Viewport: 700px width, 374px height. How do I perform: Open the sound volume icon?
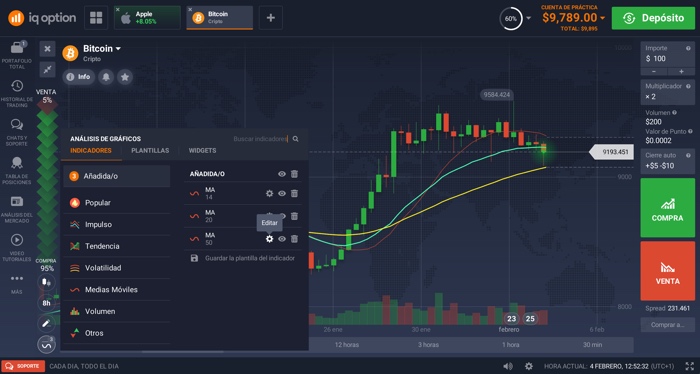[x=508, y=366]
